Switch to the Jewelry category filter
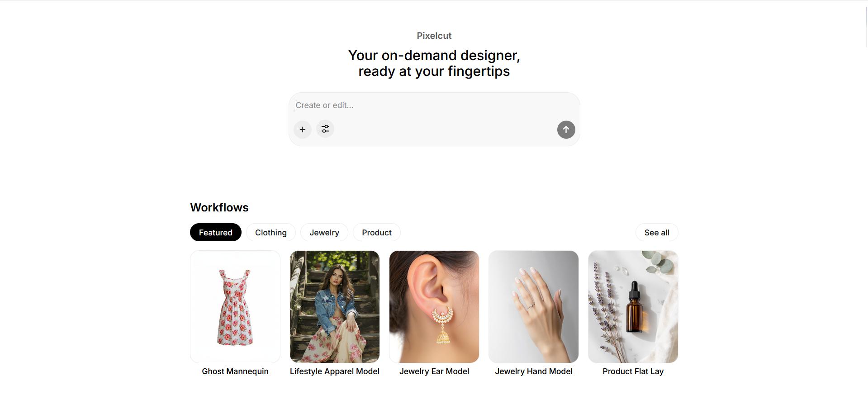Screen dimensions: 868x403 point(324,232)
